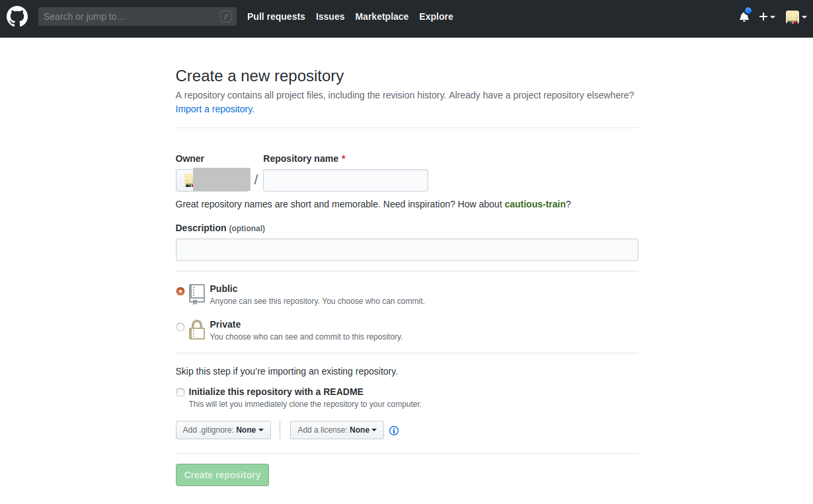Select the Private visibility option
This screenshot has width=813, height=504.
[x=180, y=326]
